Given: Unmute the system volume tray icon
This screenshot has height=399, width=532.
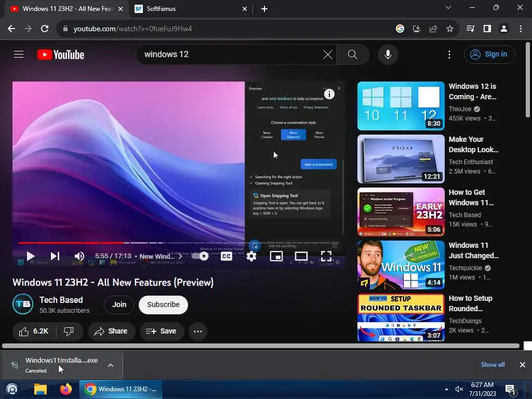Looking at the screenshot, I should pos(459,389).
